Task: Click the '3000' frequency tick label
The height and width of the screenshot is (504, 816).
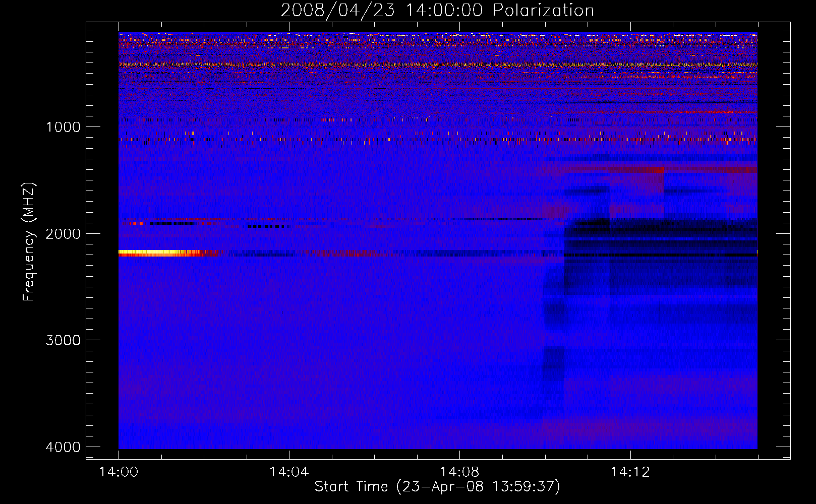Action: 63,340
